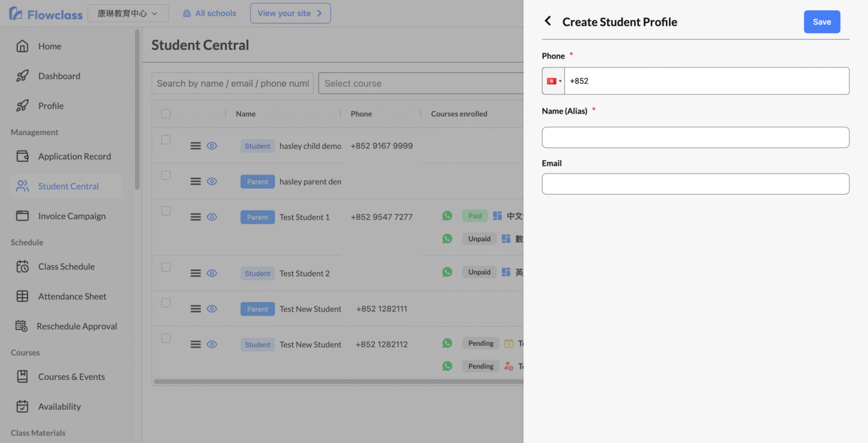868x443 pixels.
Task: Open Courses & Events from the sidebar
Action: tap(71, 377)
